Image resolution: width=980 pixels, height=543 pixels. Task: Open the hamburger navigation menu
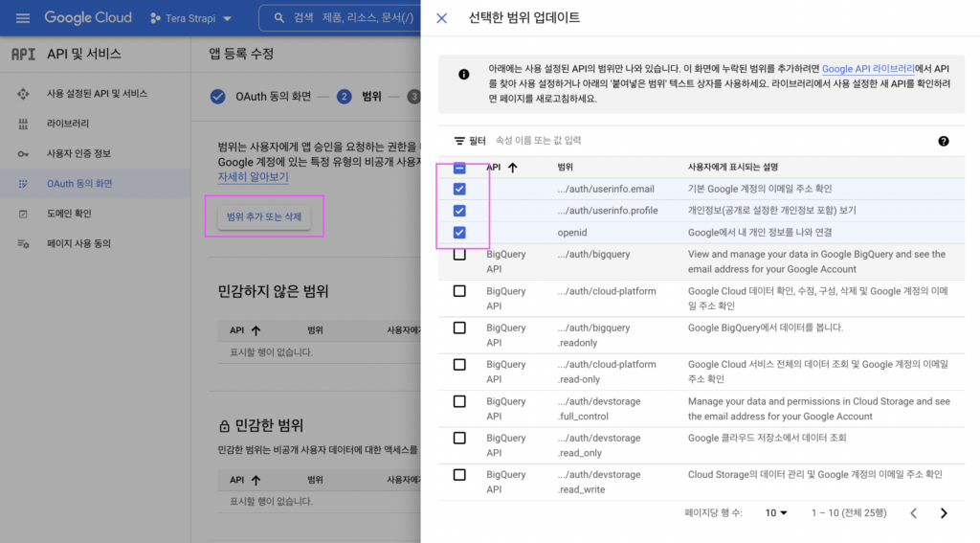click(x=23, y=18)
